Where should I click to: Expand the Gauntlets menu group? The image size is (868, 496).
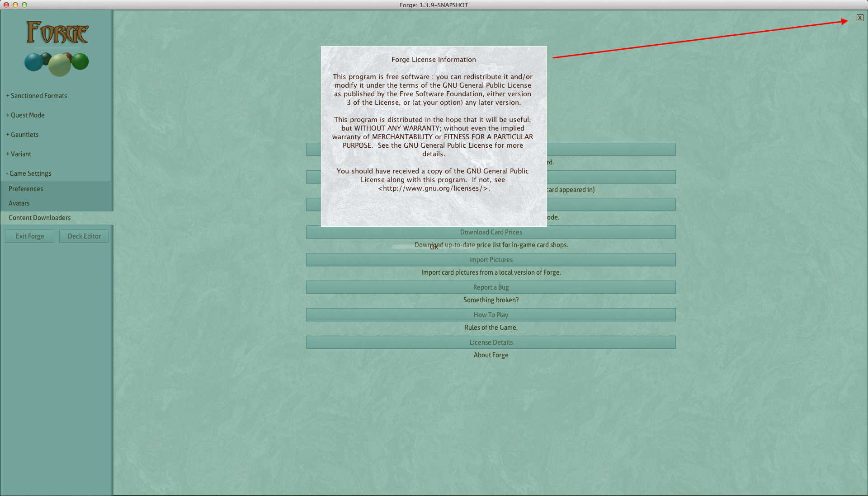click(x=24, y=135)
